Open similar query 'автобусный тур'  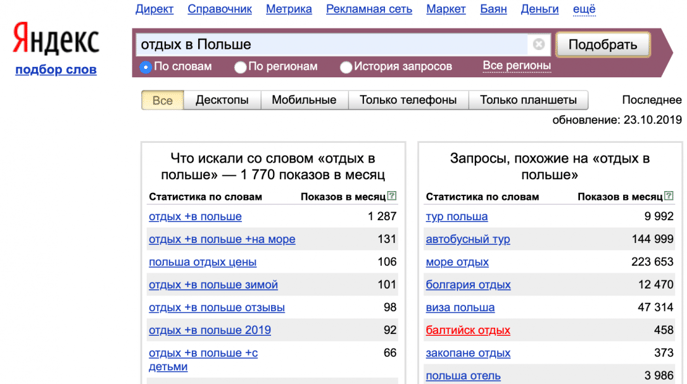[468, 239]
